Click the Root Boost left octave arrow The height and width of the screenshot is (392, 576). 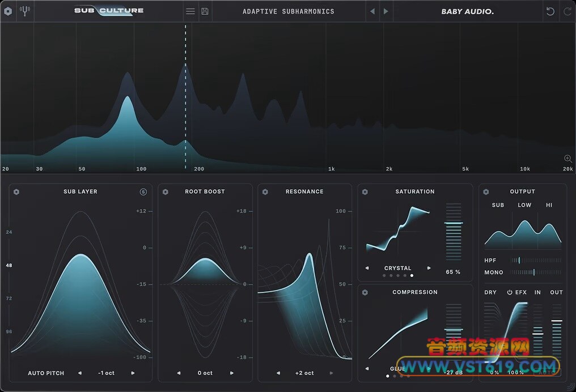179,373
